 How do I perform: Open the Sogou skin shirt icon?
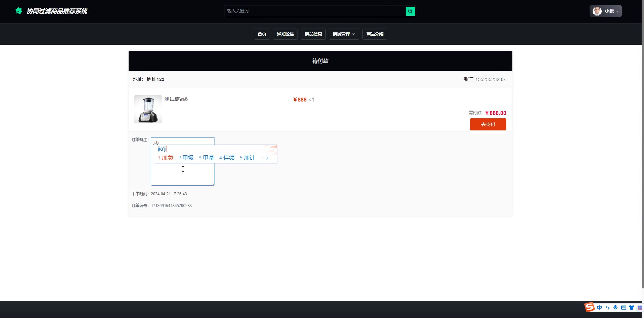pyautogui.click(x=632, y=308)
